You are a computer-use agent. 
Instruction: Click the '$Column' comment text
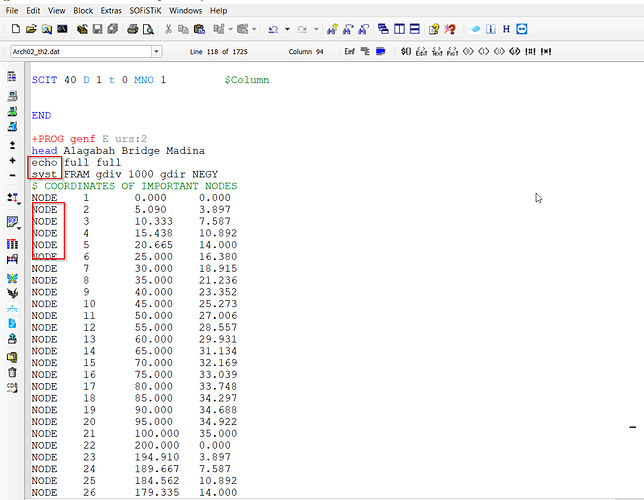pyautogui.click(x=247, y=80)
